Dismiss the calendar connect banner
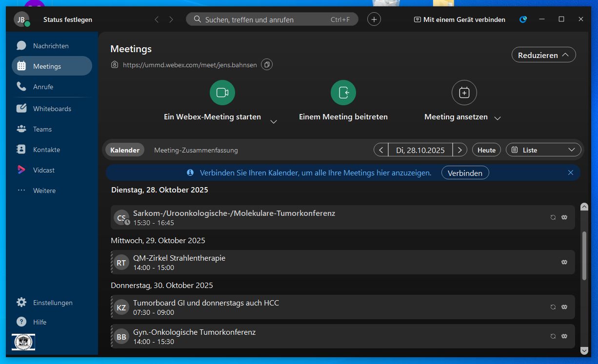The width and height of the screenshot is (598, 364). 571,172
